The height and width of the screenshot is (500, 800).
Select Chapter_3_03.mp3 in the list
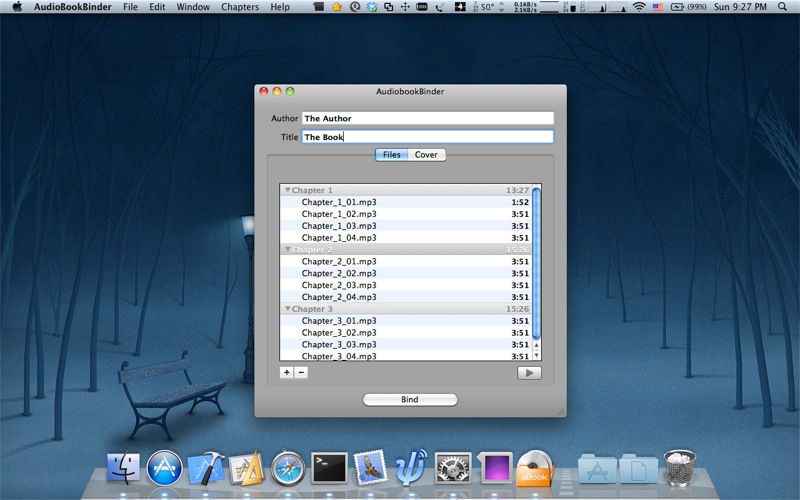[406, 344]
